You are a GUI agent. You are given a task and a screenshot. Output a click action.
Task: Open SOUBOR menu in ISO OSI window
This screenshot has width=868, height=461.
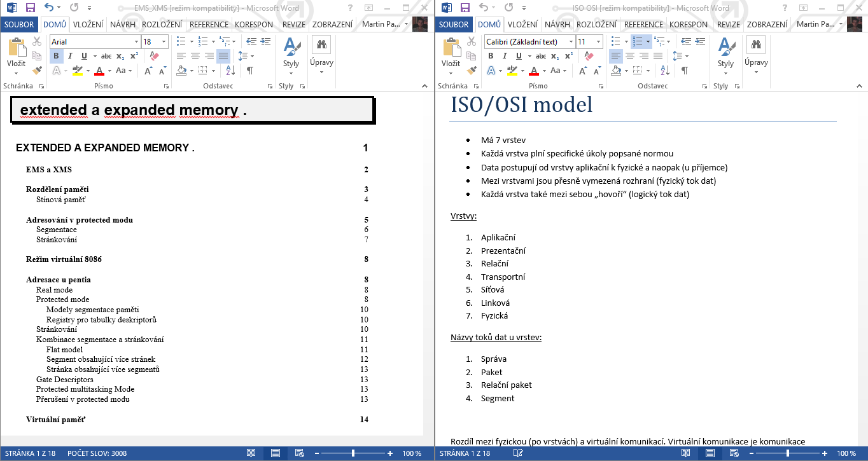(454, 24)
